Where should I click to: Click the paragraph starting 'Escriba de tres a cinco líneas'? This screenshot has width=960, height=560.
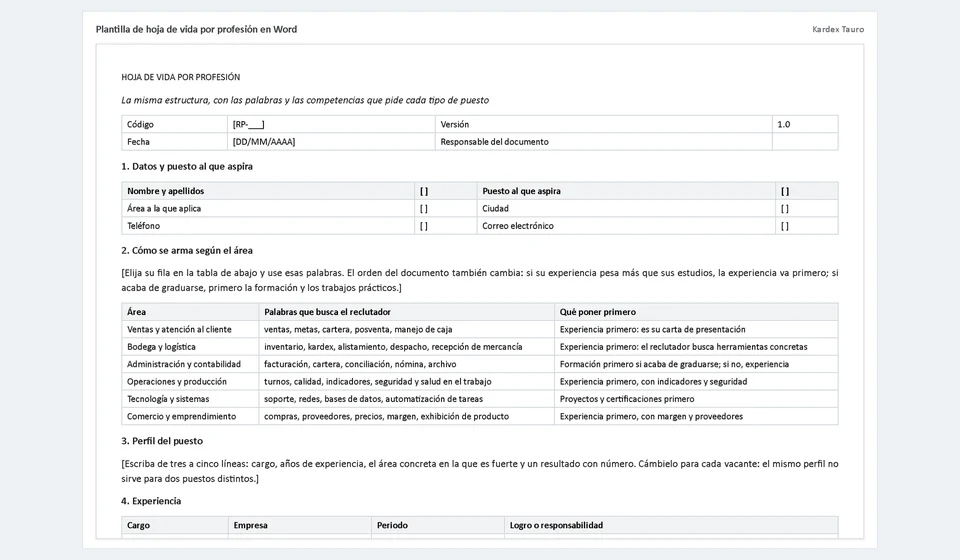[x=480, y=471]
